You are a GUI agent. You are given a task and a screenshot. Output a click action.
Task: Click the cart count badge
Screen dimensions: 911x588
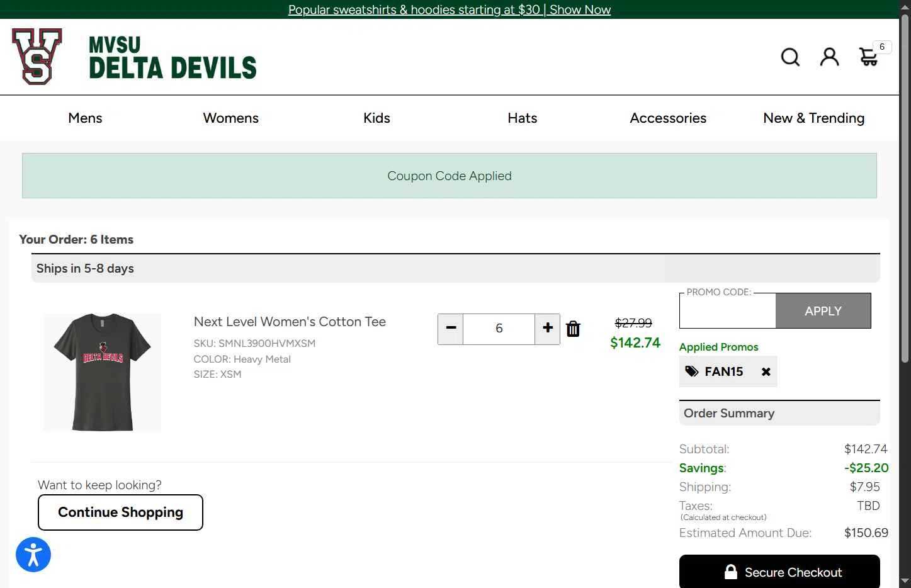point(882,47)
